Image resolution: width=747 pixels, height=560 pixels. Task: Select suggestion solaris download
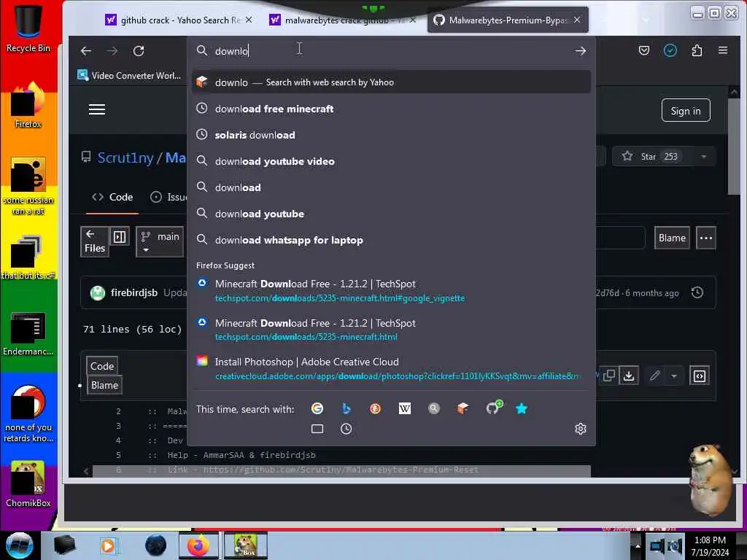pyautogui.click(x=391, y=135)
